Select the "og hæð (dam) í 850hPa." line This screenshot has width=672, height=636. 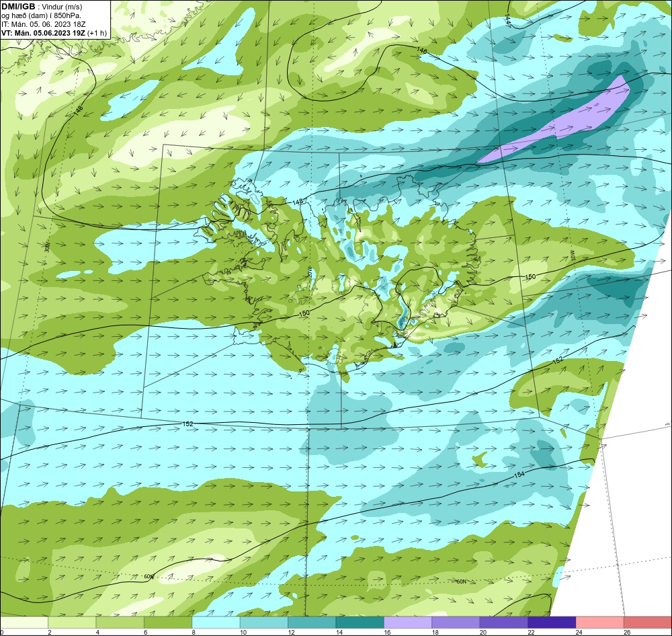point(42,16)
